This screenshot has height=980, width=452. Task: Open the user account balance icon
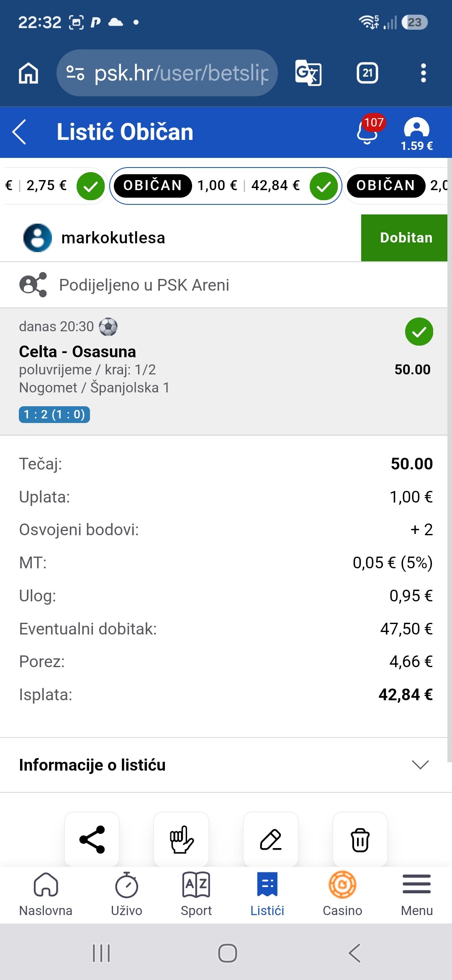pos(416,133)
